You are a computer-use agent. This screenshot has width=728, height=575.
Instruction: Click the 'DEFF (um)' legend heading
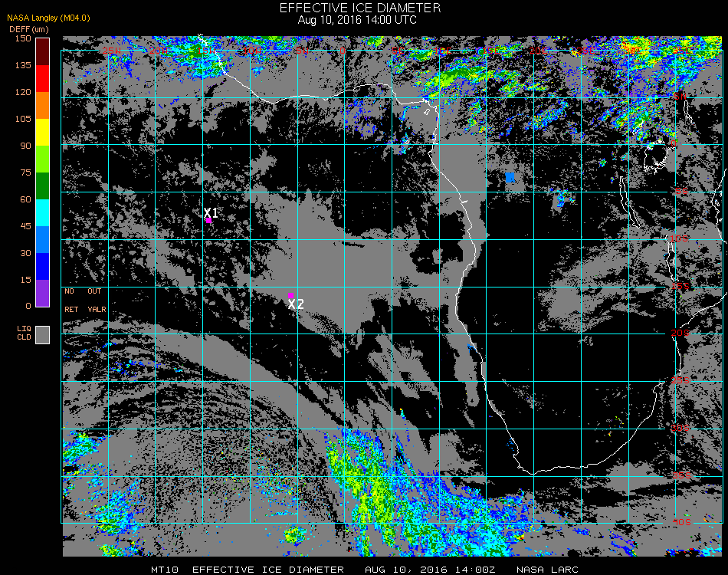coord(29,29)
